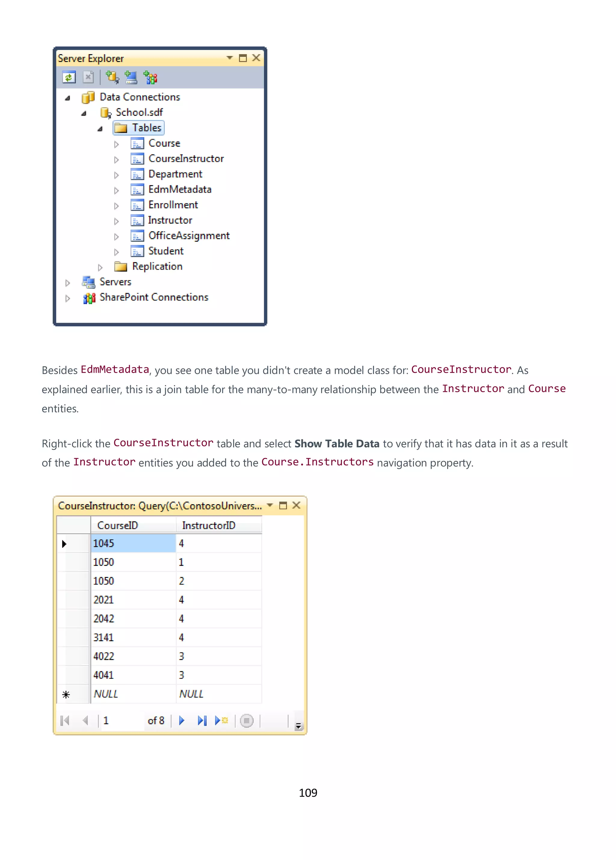Select the Servers tree item
The height and width of the screenshot is (860, 616).
(115, 282)
